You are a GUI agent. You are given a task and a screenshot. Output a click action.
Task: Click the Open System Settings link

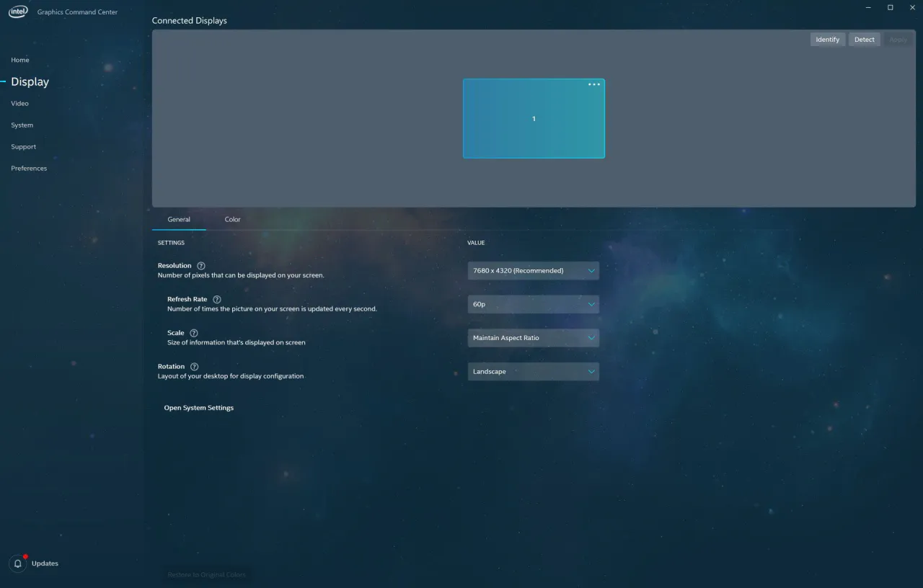tap(199, 408)
